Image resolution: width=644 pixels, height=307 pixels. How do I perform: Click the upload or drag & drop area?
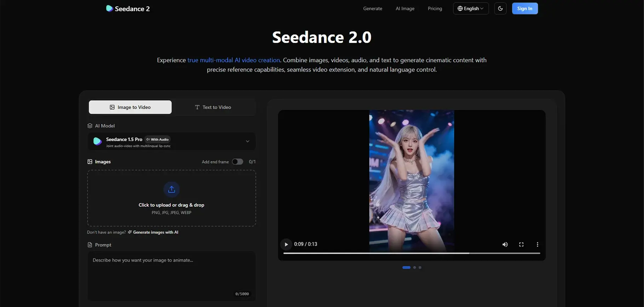[172, 198]
